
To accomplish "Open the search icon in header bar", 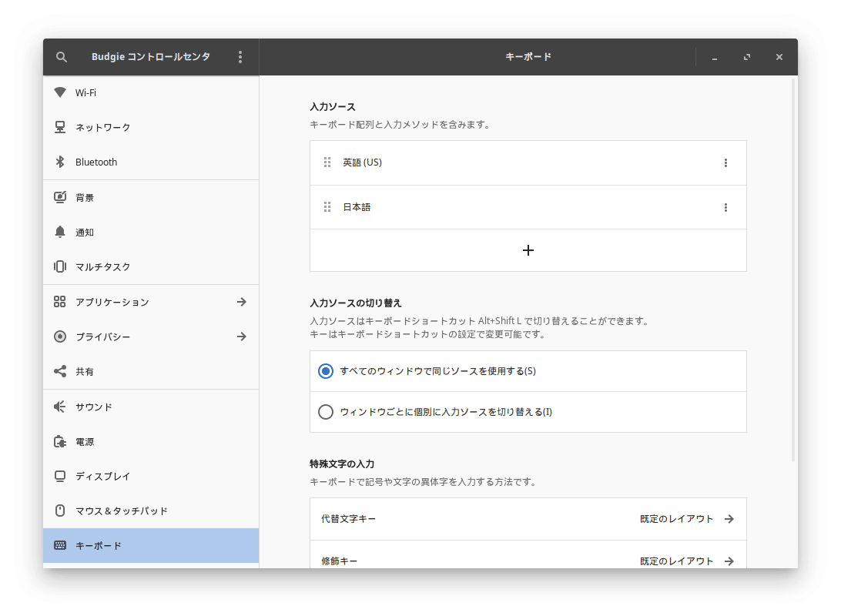I will point(62,57).
